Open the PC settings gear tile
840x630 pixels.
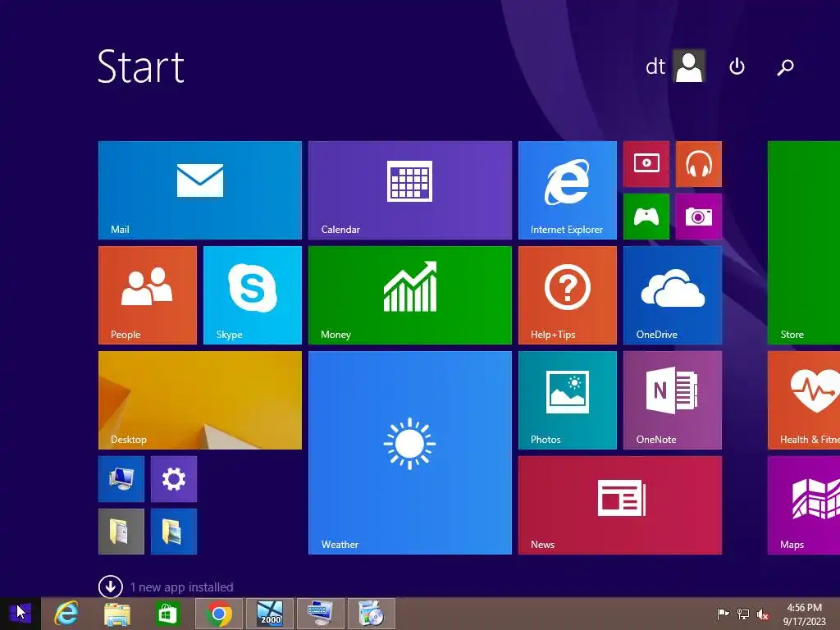coord(174,479)
